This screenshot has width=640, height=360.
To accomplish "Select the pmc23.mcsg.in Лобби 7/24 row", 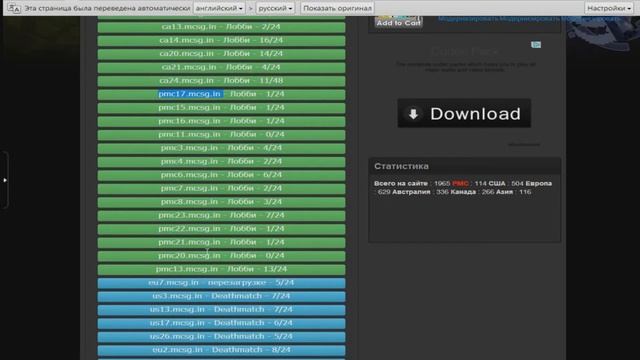I will tap(221, 216).
